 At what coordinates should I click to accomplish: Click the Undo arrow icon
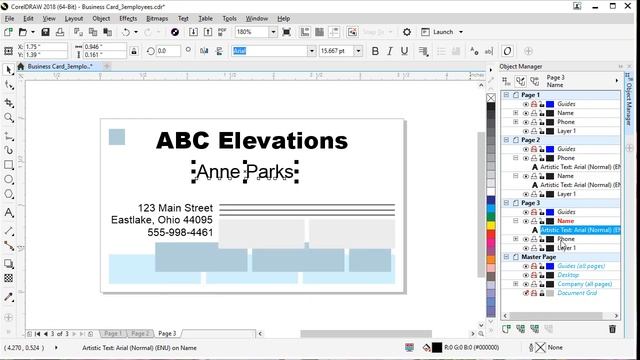tap(126, 32)
